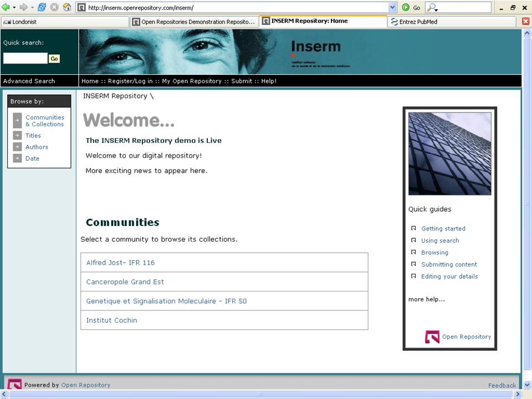Open the search engine magnifier dropdown
Viewport: 532px width, 399px height.
tap(432, 7)
